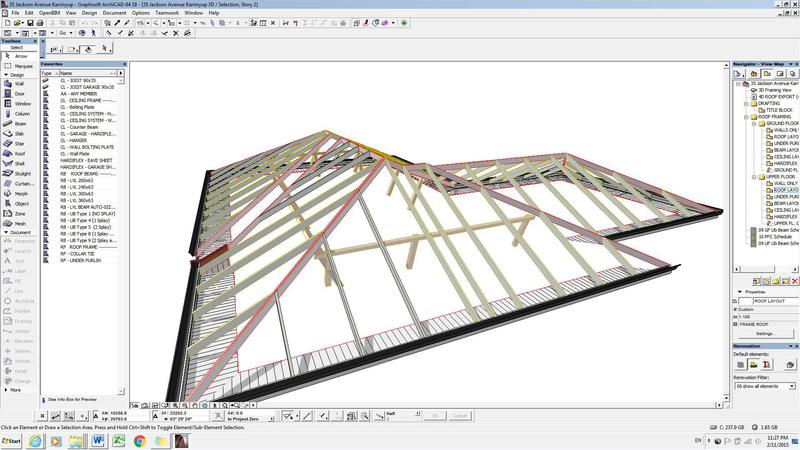Click the Favorites list vertical scrollbar
The width and height of the screenshot is (800, 450).
121,235
